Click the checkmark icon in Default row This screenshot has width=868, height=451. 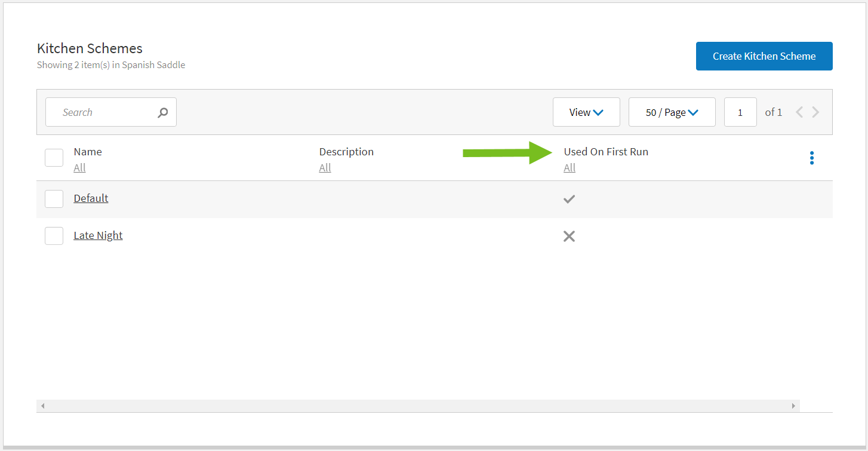(x=569, y=199)
